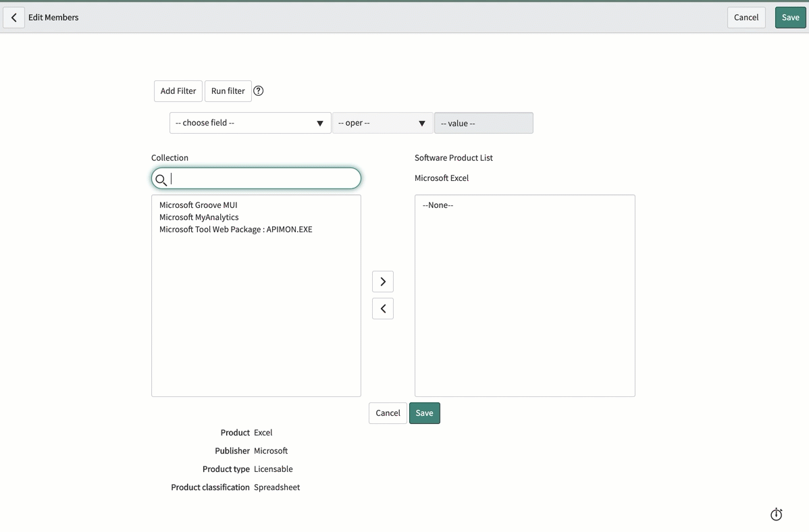Image resolution: width=809 pixels, height=532 pixels.
Task: Select Microsoft Tool Web Package : APIMON.EXE
Action: pyautogui.click(x=236, y=230)
